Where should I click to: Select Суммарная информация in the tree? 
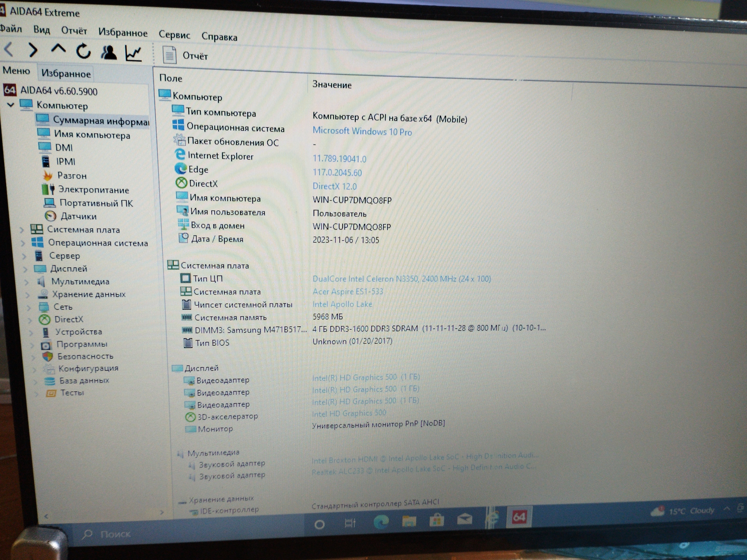tap(93, 121)
